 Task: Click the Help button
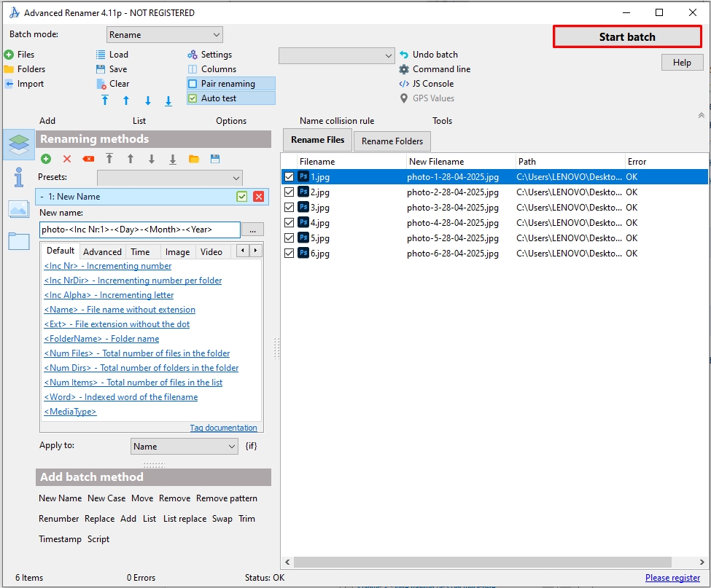[x=682, y=63]
